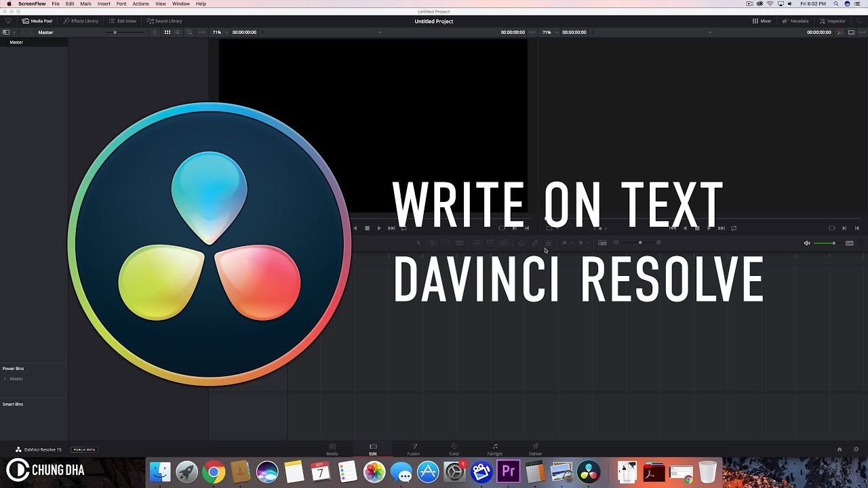Open Premiere Pro from the dock
The height and width of the screenshot is (488, 868).
(508, 472)
